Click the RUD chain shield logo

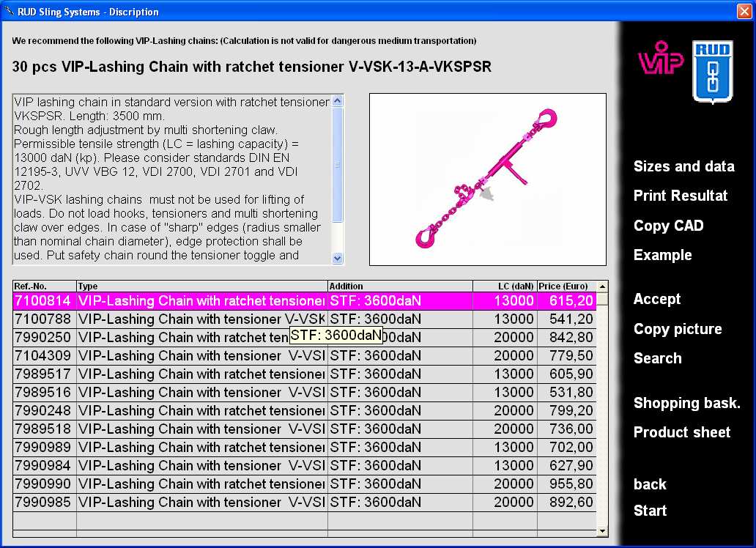pyautogui.click(x=713, y=71)
